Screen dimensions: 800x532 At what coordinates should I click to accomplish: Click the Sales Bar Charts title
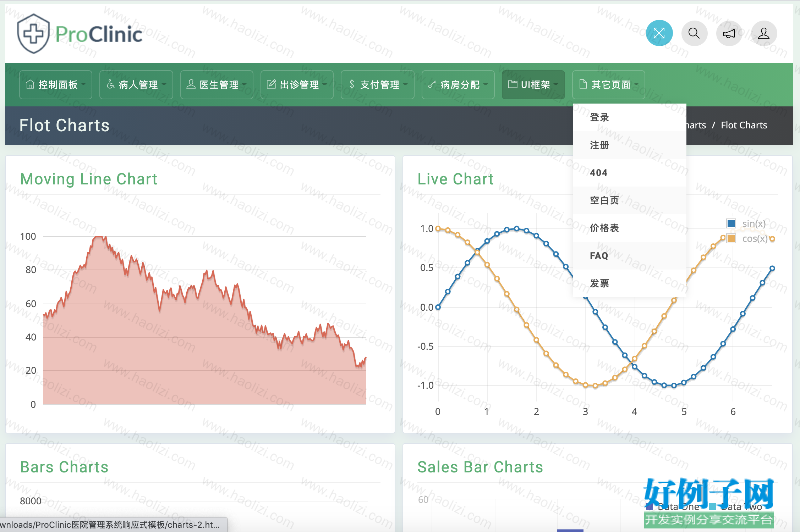pos(480,467)
